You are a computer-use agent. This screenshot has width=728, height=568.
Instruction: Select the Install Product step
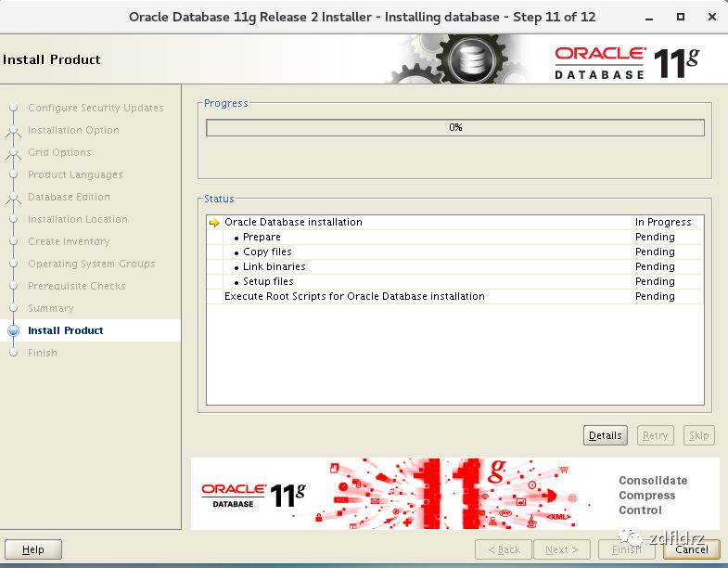click(66, 330)
